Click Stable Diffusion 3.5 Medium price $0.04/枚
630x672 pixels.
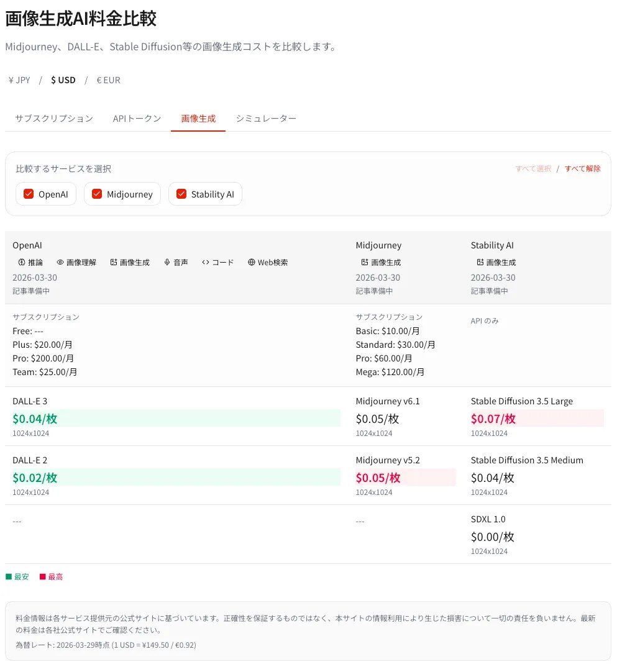click(492, 478)
